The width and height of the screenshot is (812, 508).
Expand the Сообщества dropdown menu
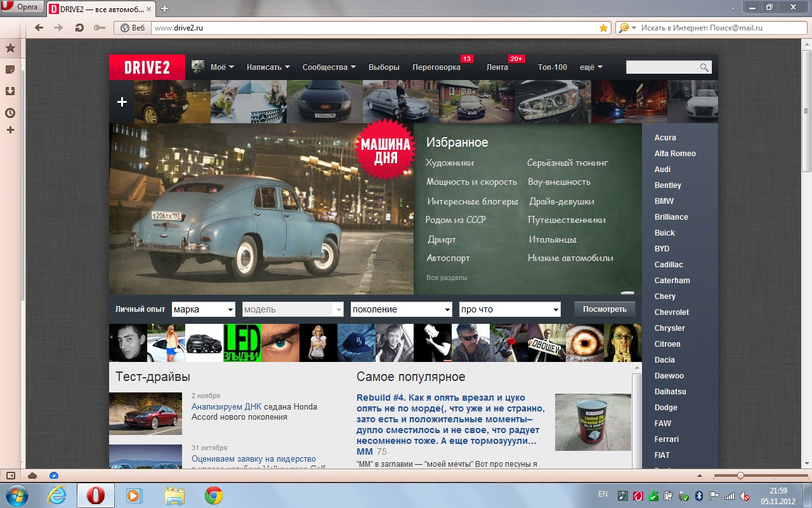[x=329, y=67]
